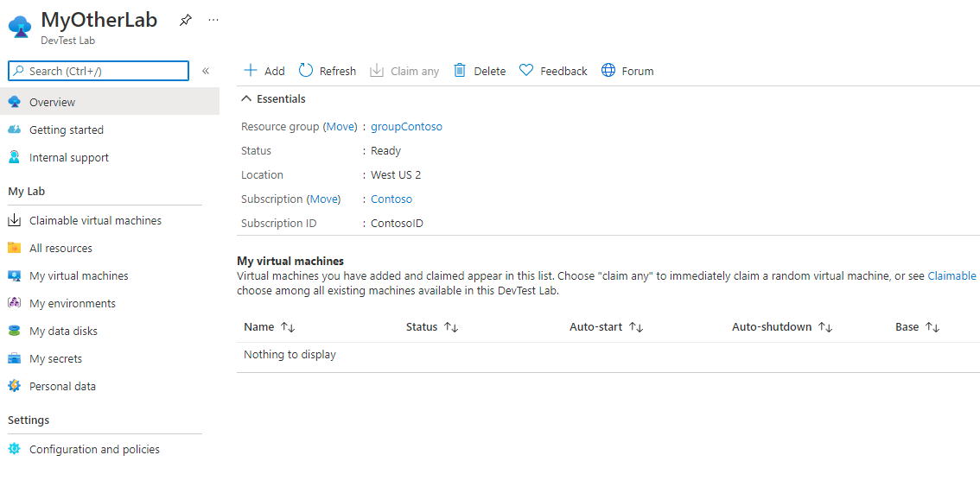Click the West US 2 location value
Viewport: 980px width, 493px height.
[396, 174]
